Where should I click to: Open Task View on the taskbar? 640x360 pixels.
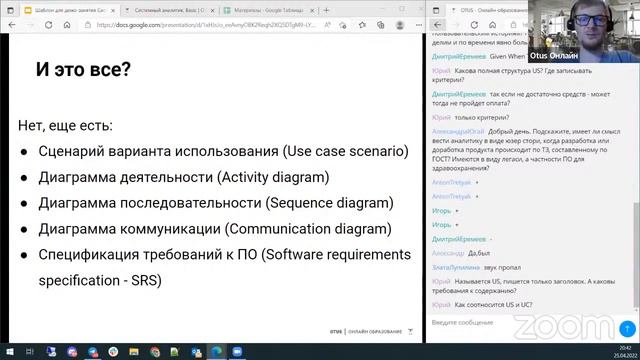[x=29, y=352]
